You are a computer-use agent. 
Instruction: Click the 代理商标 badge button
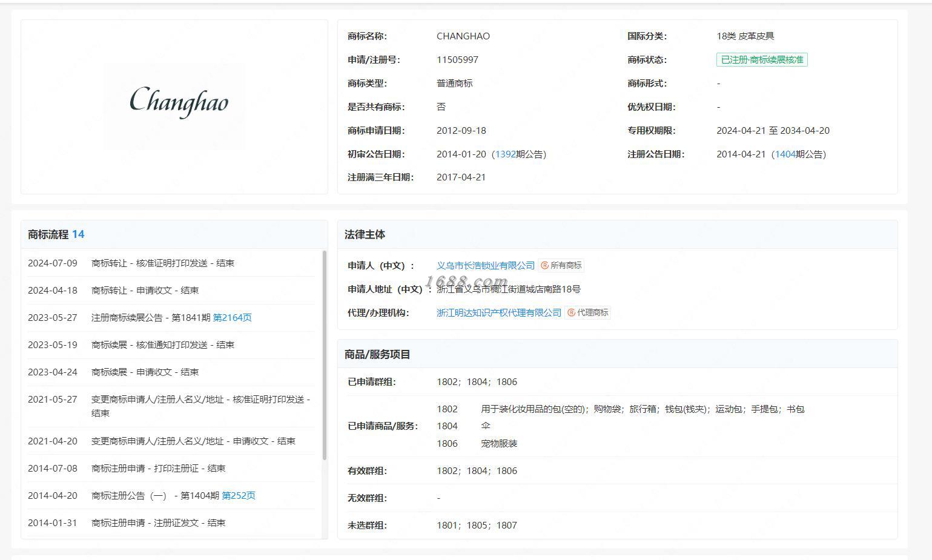[x=587, y=313]
